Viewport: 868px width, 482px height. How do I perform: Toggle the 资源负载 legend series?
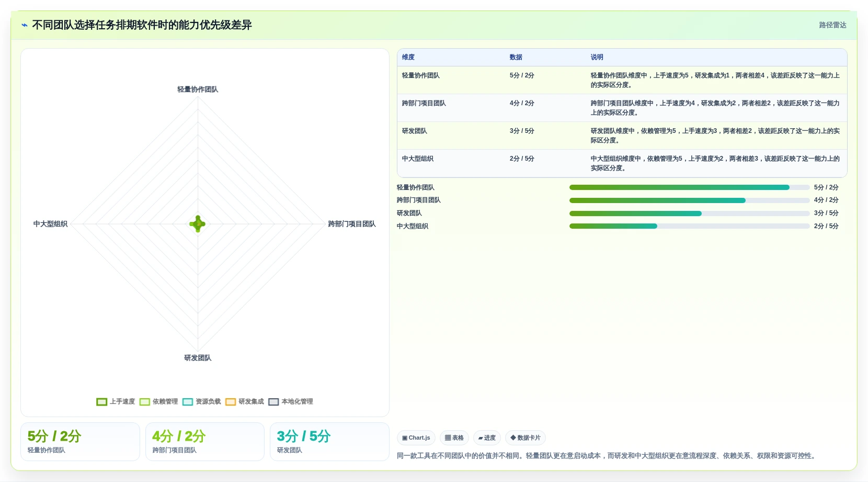coord(201,402)
